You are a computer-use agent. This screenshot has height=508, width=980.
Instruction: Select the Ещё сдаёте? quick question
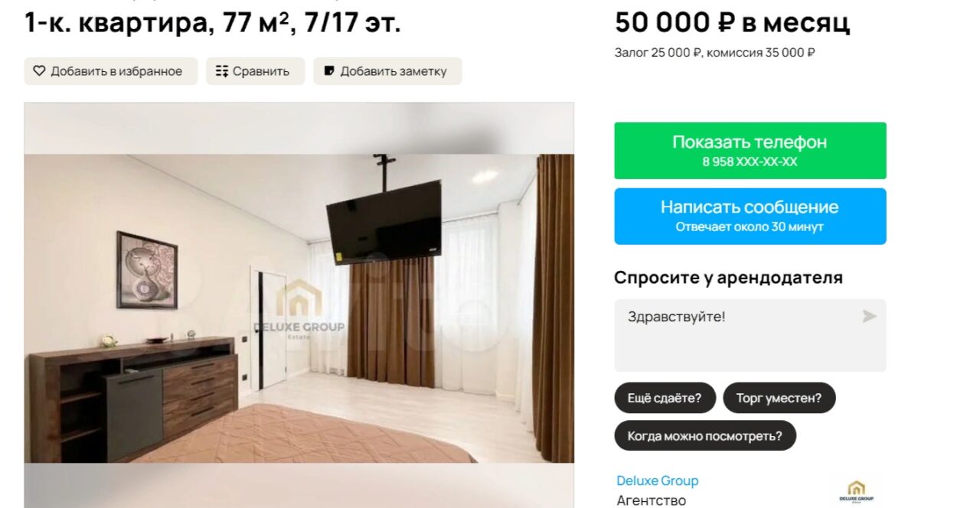[x=665, y=398]
